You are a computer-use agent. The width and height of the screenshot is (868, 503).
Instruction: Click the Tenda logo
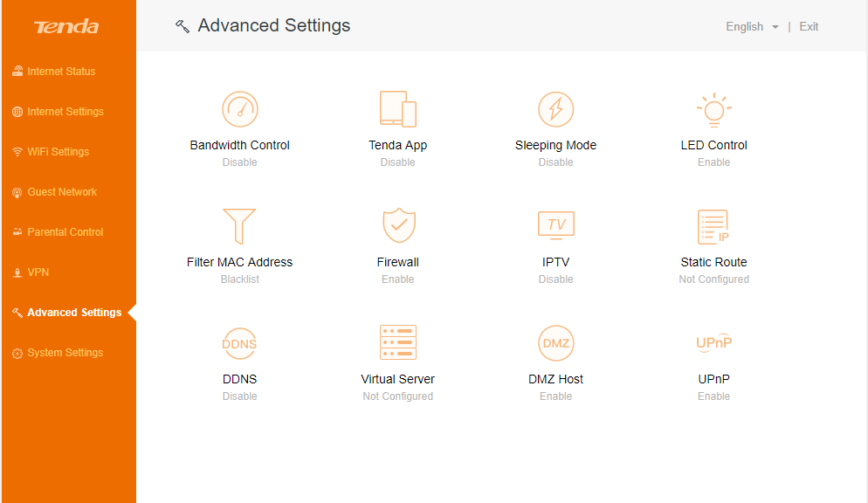[x=66, y=26]
